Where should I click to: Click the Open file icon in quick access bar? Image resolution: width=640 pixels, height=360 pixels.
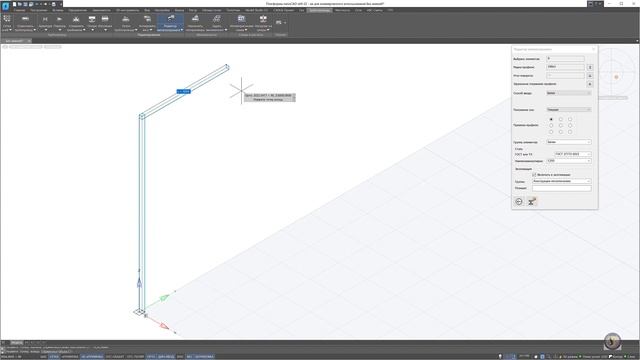(x=20, y=4)
